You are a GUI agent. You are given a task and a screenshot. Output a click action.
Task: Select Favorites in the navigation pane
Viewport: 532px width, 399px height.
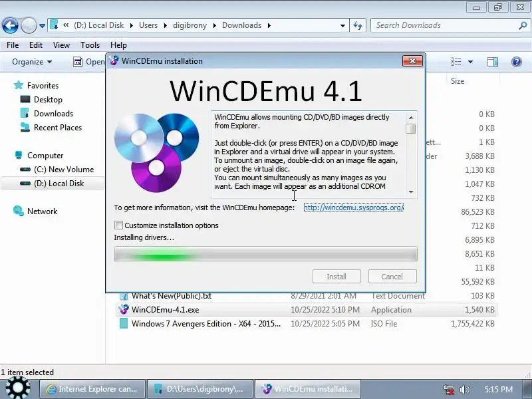pos(43,86)
